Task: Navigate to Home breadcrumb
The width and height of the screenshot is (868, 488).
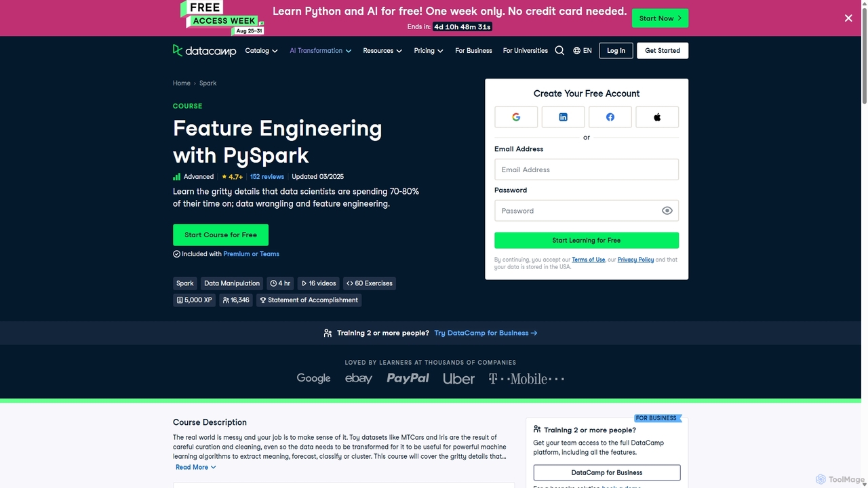Action: coord(182,83)
